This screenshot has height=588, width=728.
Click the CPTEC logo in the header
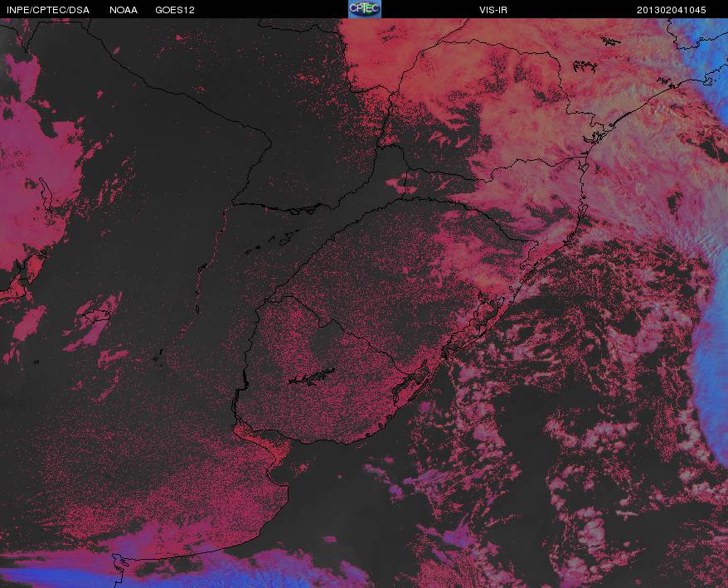point(365,9)
